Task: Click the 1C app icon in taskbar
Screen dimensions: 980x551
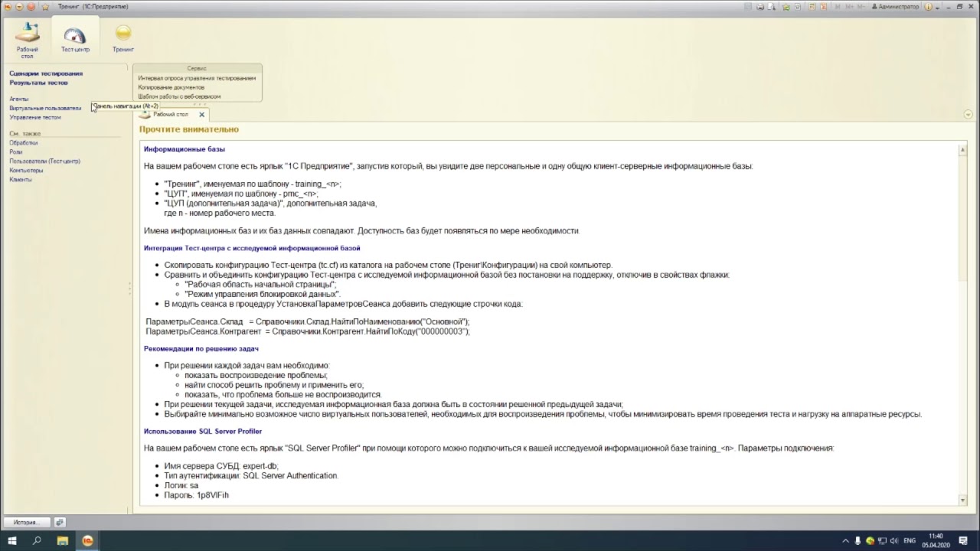Action: (88, 540)
